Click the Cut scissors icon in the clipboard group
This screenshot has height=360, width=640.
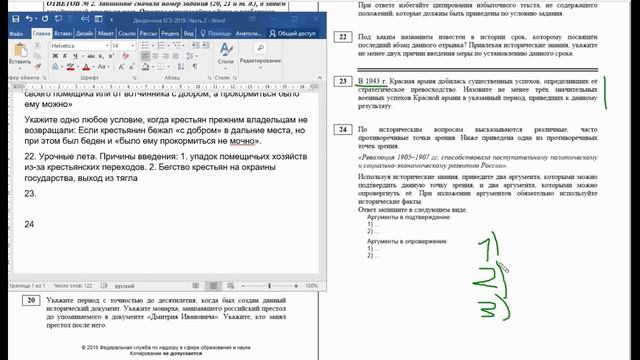[x=38, y=45]
